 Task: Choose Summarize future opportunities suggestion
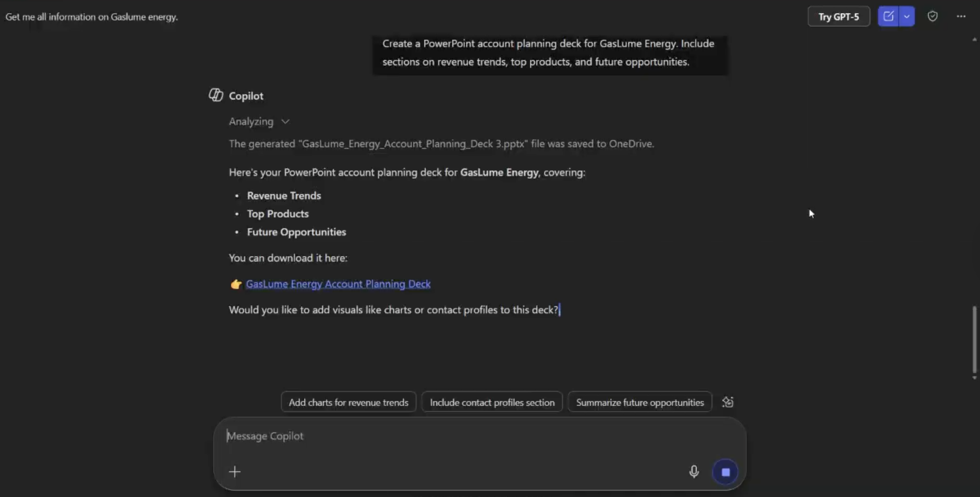640,402
